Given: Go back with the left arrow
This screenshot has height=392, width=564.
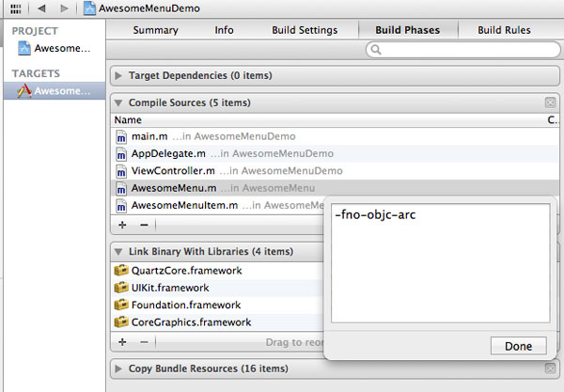Looking at the screenshot, I should point(41,8).
